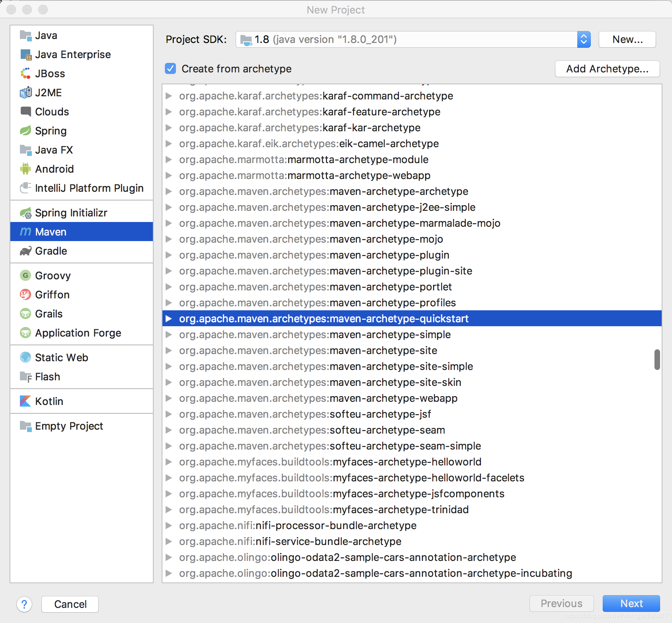Select nifi-service-bundle-archetype row text
The height and width of the screenshot is (623, 672).
point(290,541)
